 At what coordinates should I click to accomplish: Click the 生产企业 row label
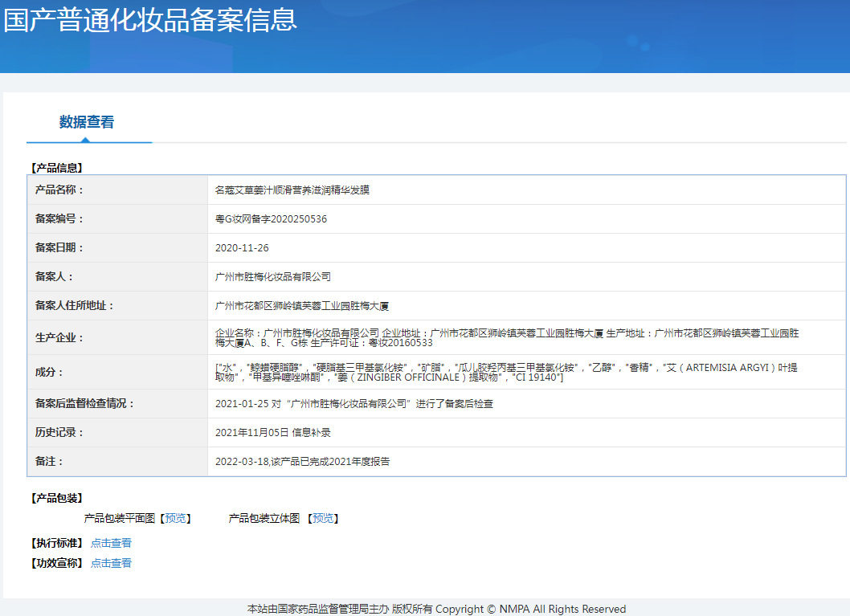click(59, 337)
